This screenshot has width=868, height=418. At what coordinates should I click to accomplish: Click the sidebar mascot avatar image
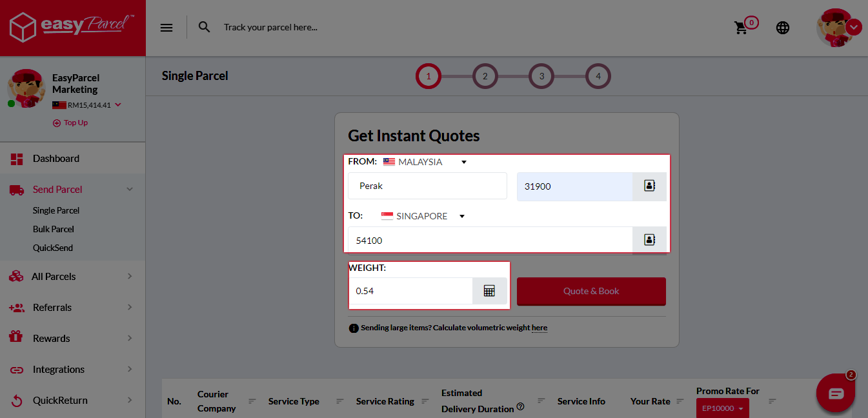27,88
